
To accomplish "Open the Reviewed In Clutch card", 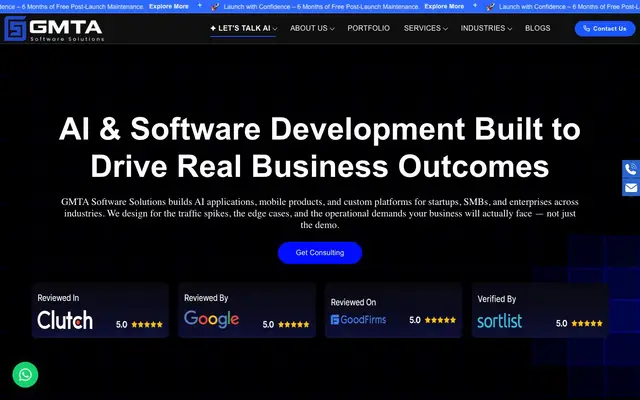I will coord(100,310).
